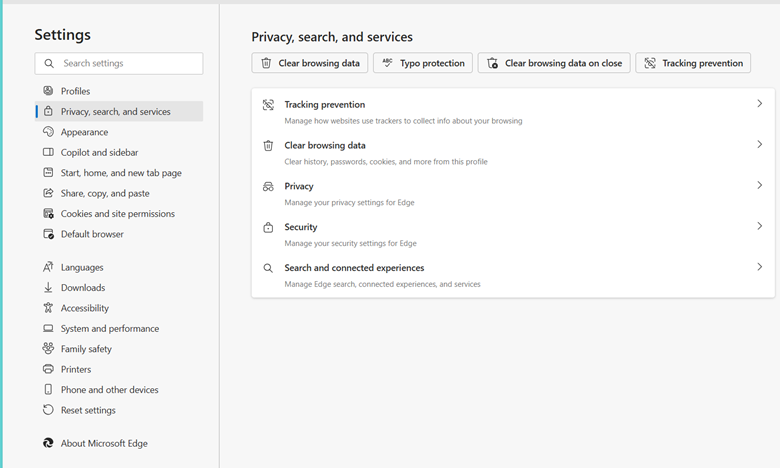Click the Printers icon in sidebar
Image resolution: width=780 pixels, height=468 pixels.
[x=48, y=369]
